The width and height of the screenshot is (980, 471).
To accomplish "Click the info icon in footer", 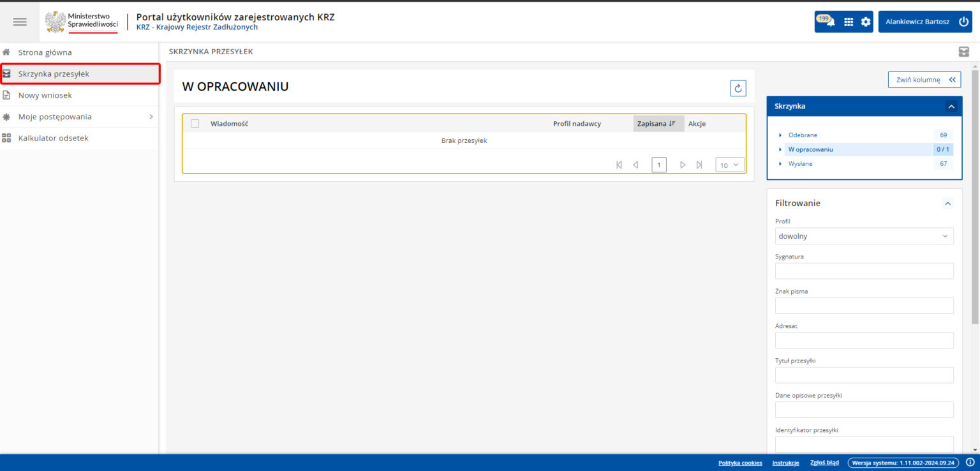I will (x=970, y=462).
